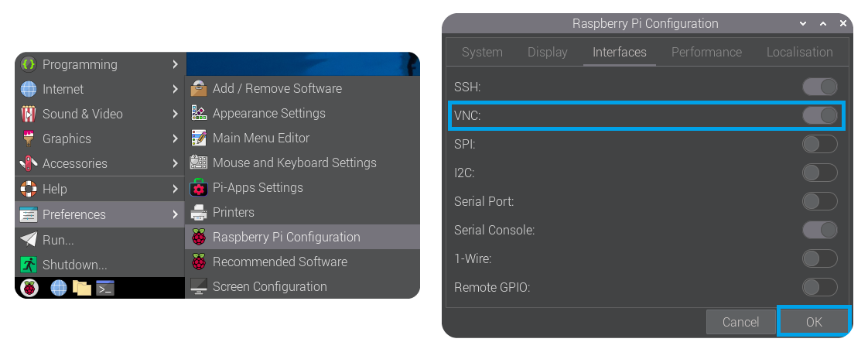
Task: Click the Programming category icon
Action: pyautogui.click(x=28, y=64)
